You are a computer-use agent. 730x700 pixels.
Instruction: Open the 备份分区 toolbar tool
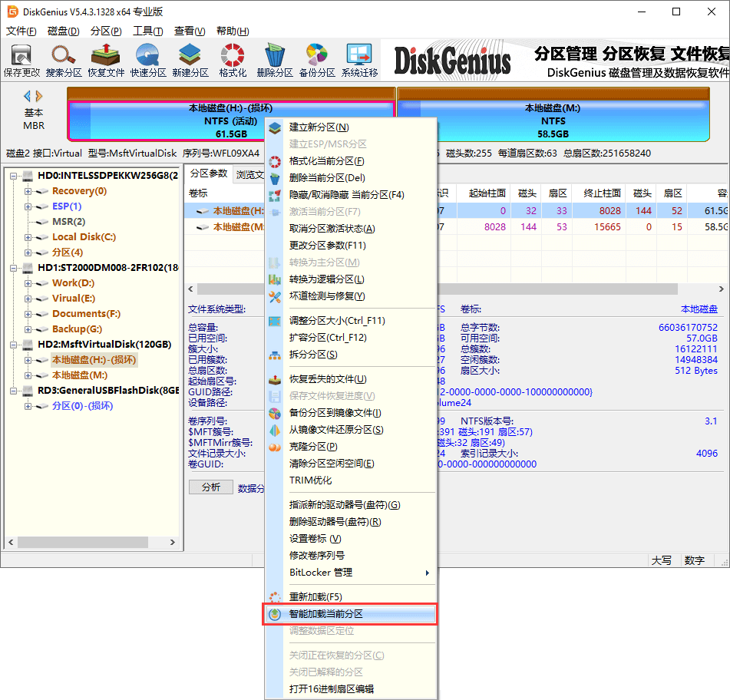(317, 60)
